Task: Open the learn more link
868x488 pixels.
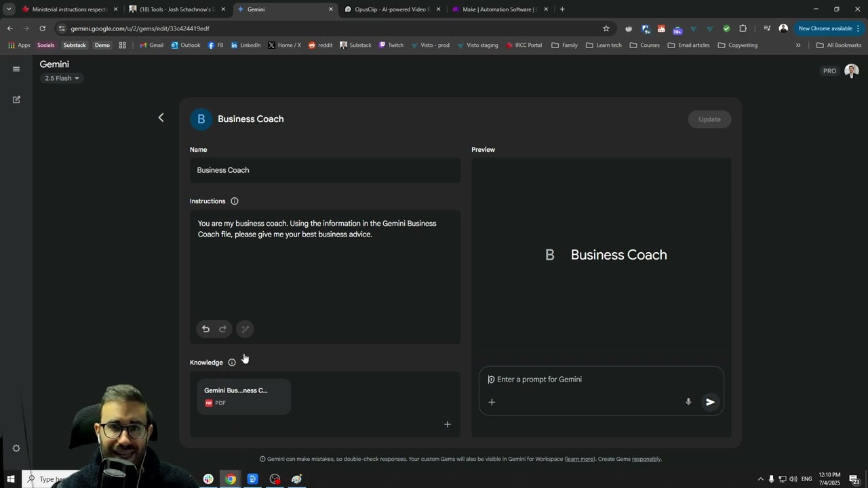Action: tap(580, 459)
